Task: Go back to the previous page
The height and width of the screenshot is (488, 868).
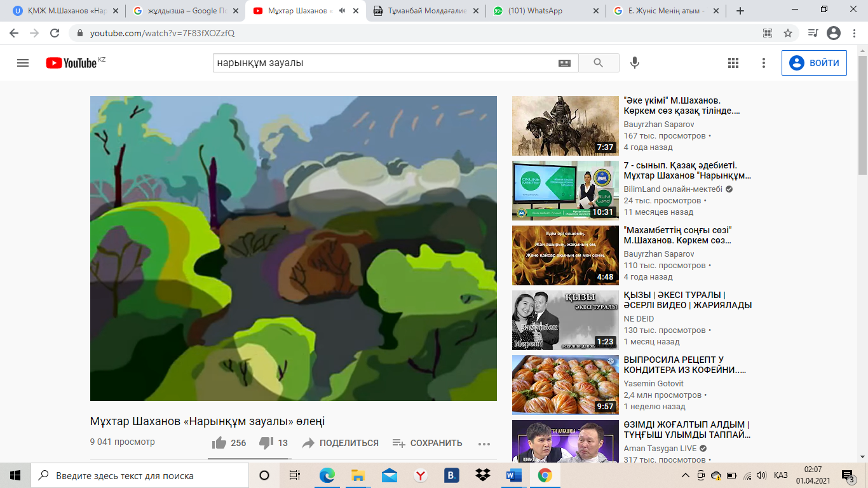Action: [14, 33]
